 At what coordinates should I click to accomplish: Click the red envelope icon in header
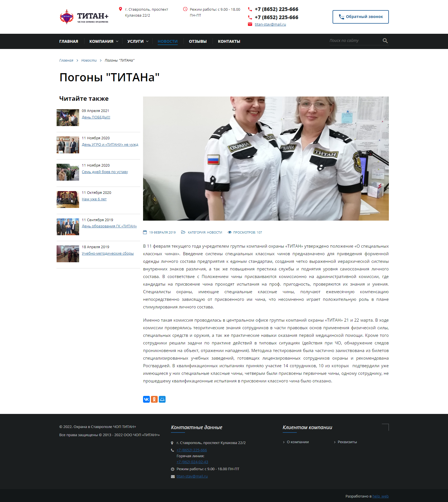coord(250,24)
